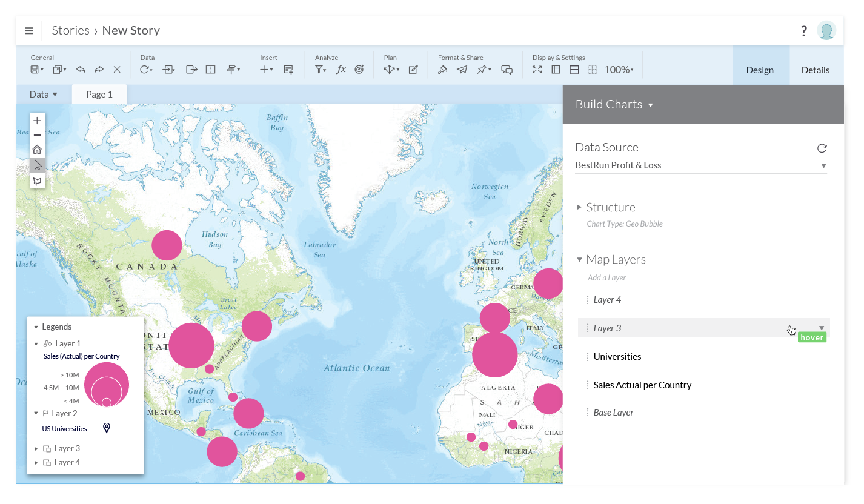Expand the Structure section
The image size is (864, 504).
coord(579,207)
